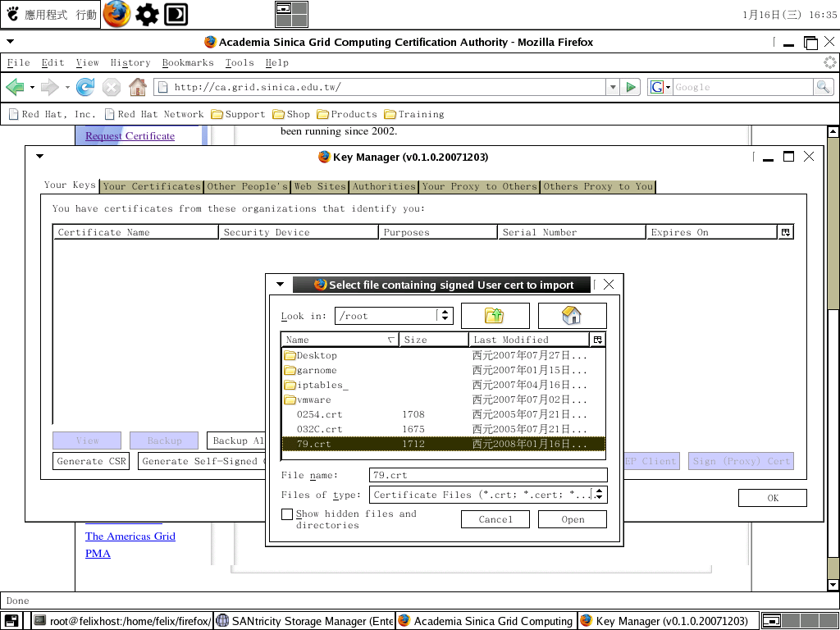Select 032C.crt in the file list
Screen dimensions: 840x630
[444, 429]
